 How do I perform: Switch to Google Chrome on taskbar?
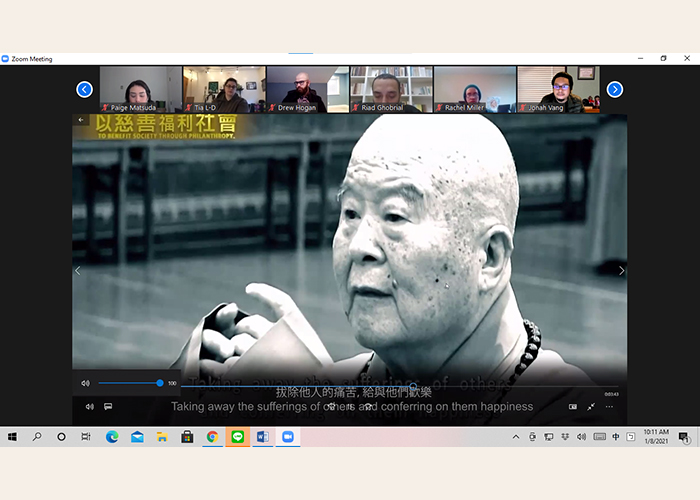pyautogui.click(x=212, y=437)
